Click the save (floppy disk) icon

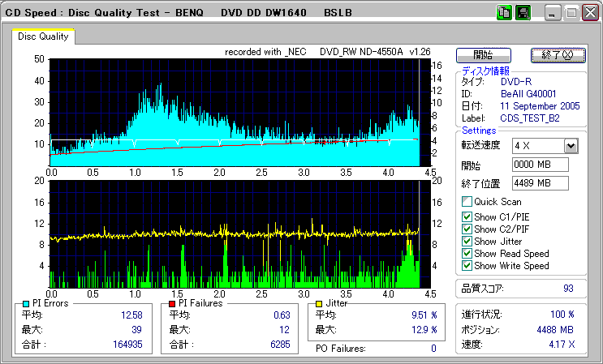523,12
